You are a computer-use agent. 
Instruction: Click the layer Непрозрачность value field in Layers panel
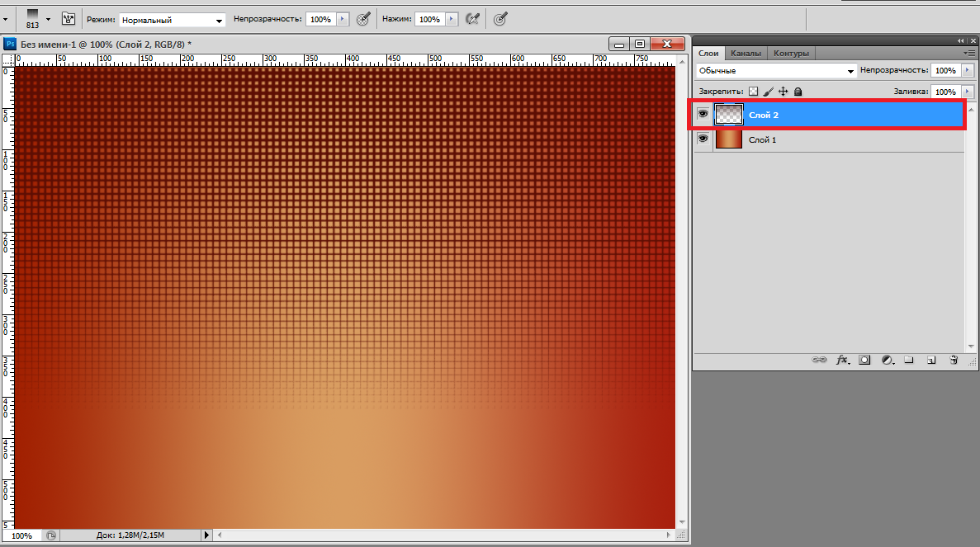pos(945,71)
